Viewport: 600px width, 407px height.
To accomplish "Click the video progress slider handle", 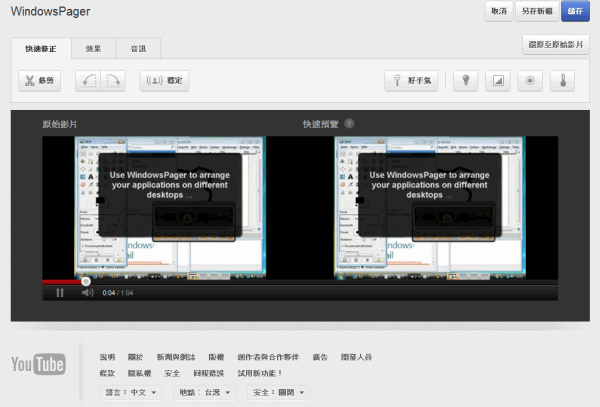I will point(86,282).
